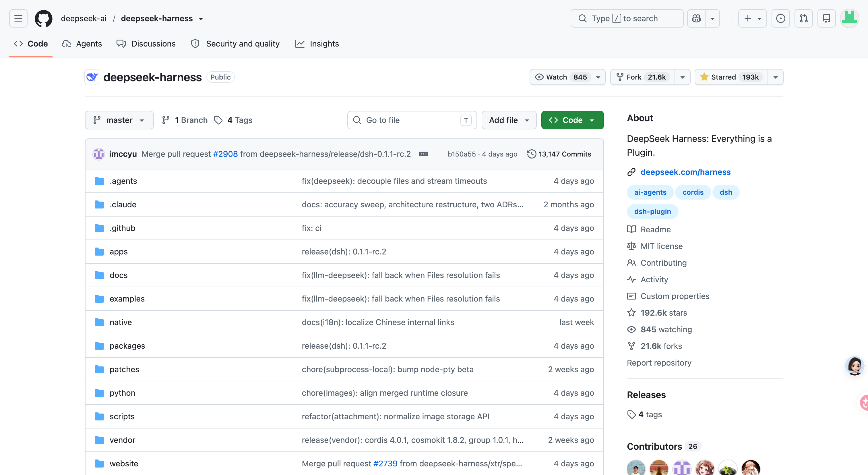Expand the Fork options dropdown arrow
868x475 pixels.
[x=682, y=77]
